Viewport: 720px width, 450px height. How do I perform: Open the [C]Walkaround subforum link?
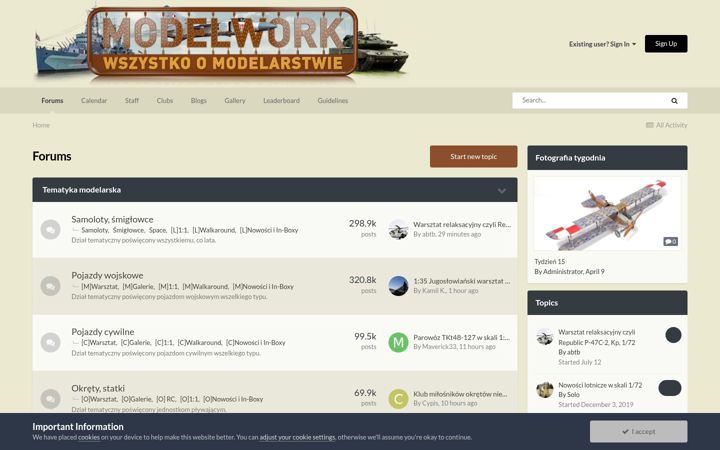(200, 343)
